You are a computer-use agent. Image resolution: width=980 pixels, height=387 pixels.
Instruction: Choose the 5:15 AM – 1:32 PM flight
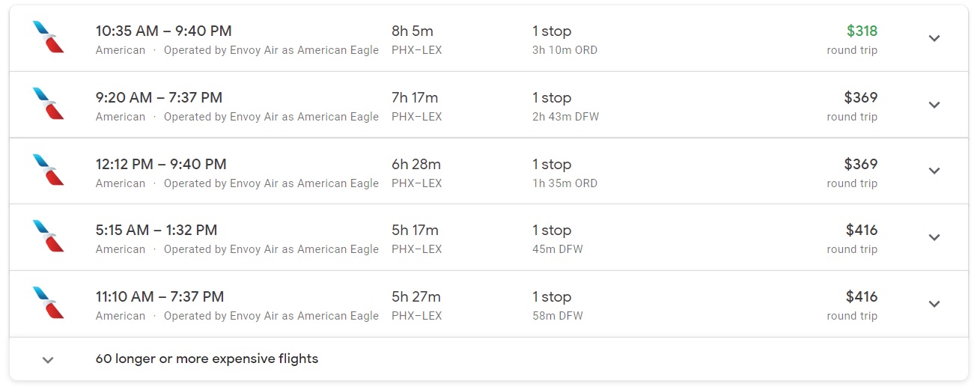(x=156, y=231)
